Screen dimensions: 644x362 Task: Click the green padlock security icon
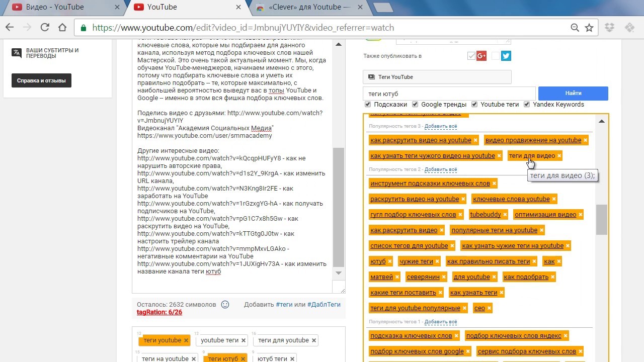click(84, 28)
